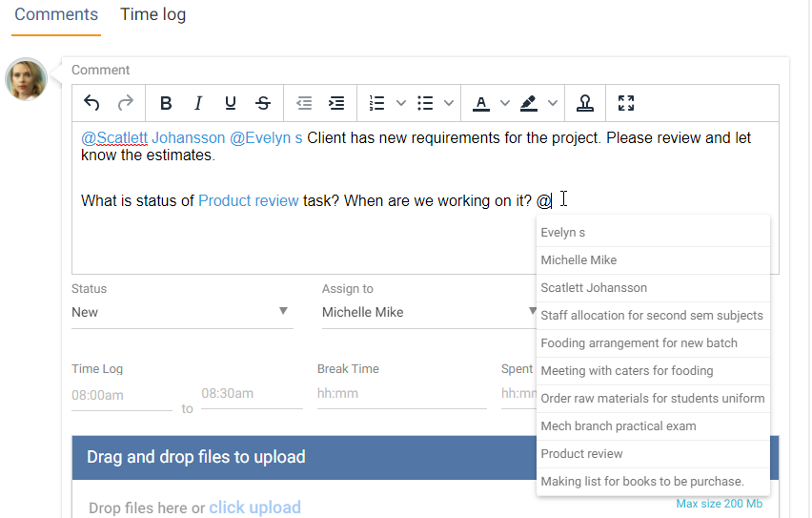The height and width of the screenshot is (518, 812).
Task: Toggle Bold formatting
Action: [166, 103]
